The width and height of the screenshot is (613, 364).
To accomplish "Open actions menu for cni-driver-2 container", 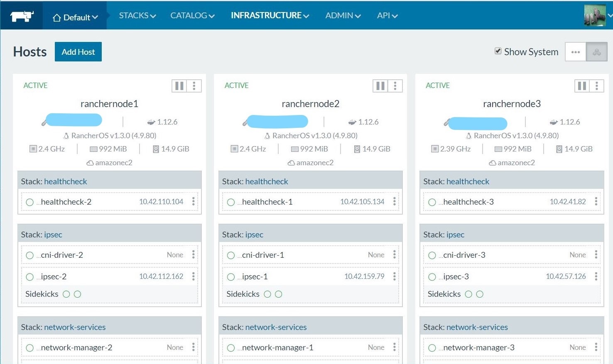I will click(x=193, y=255).
